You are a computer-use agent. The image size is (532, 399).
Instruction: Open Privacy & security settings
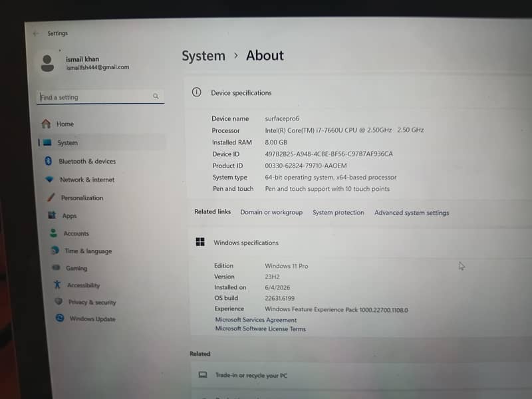[92, 302]
